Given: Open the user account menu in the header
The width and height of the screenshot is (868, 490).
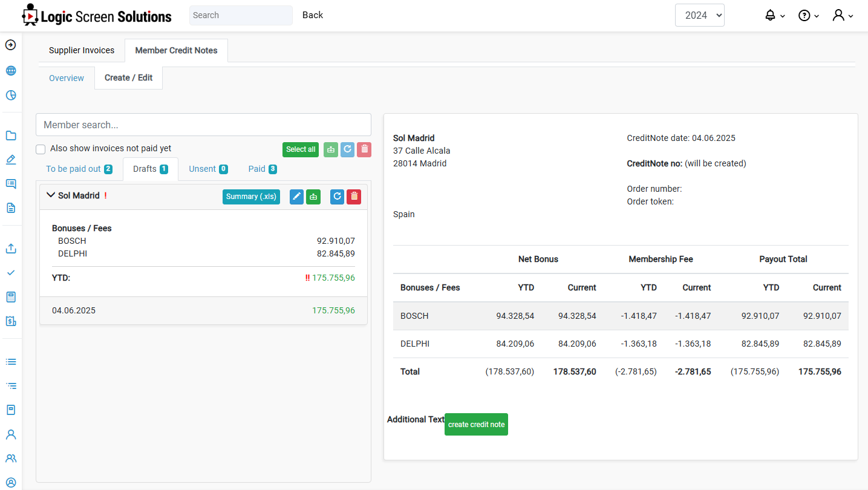Looking at the screenshot, I should coord(843,16).
